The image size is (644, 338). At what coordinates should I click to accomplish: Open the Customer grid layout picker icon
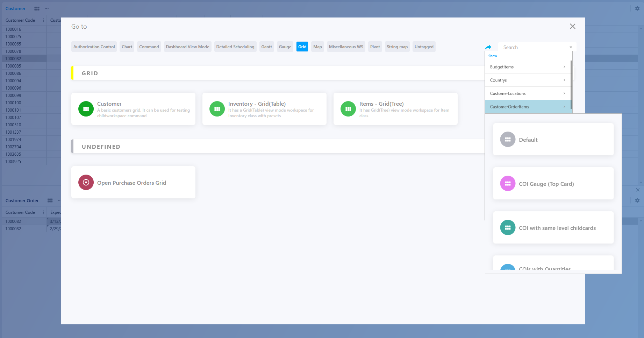[x=37, y=8]
